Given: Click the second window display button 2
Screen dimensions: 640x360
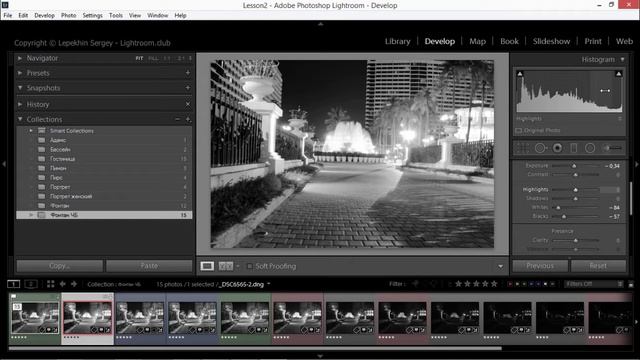Looking at the screenshot, I should 31,284.
